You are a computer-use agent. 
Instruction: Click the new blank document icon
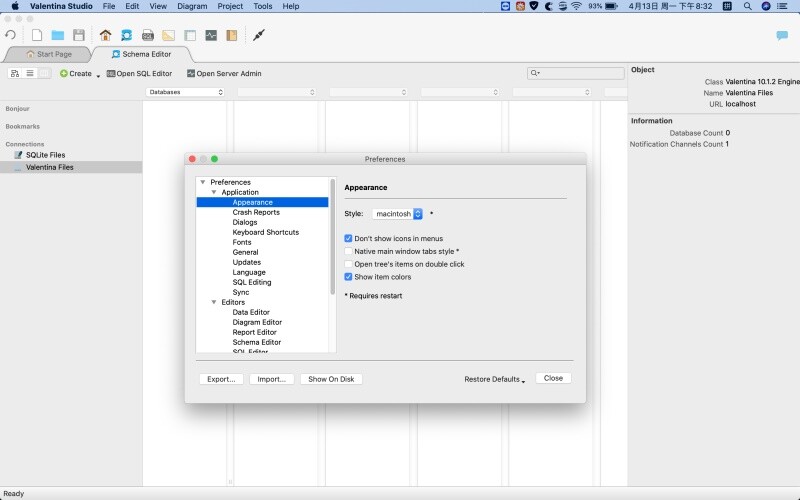(37, 35)
